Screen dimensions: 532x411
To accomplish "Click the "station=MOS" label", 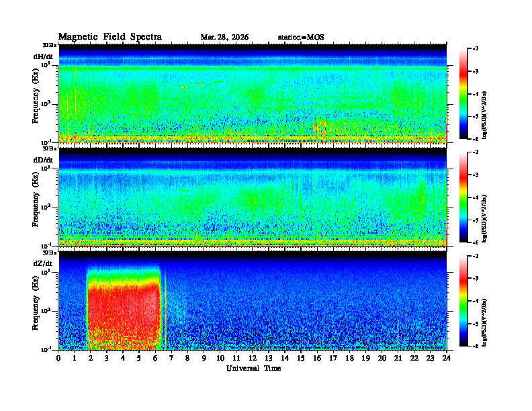I will coord(301,38).
